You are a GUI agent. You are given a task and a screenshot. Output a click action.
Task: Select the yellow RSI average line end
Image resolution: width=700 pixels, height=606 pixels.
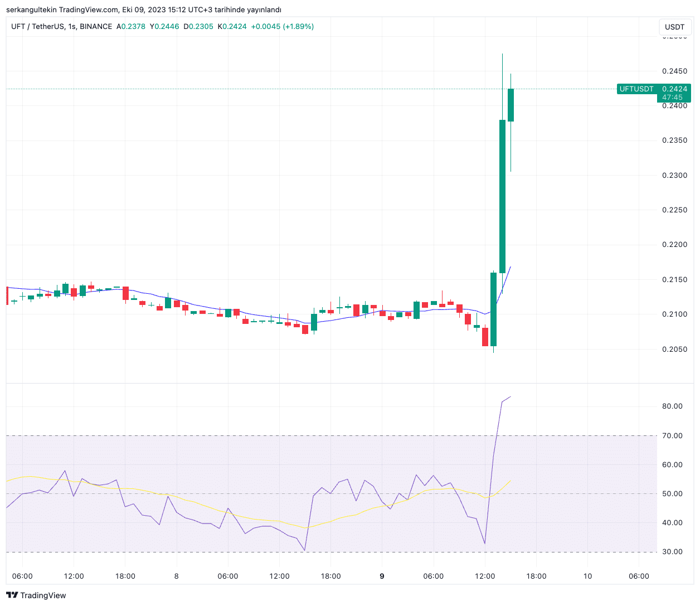[509, 481]
